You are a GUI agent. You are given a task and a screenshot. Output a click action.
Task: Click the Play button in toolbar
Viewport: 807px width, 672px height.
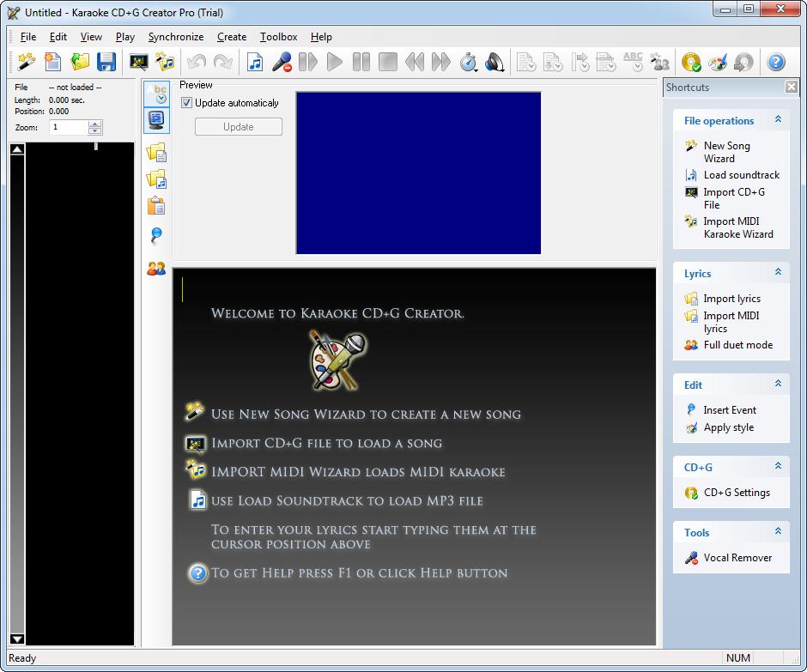coord(335,63)
